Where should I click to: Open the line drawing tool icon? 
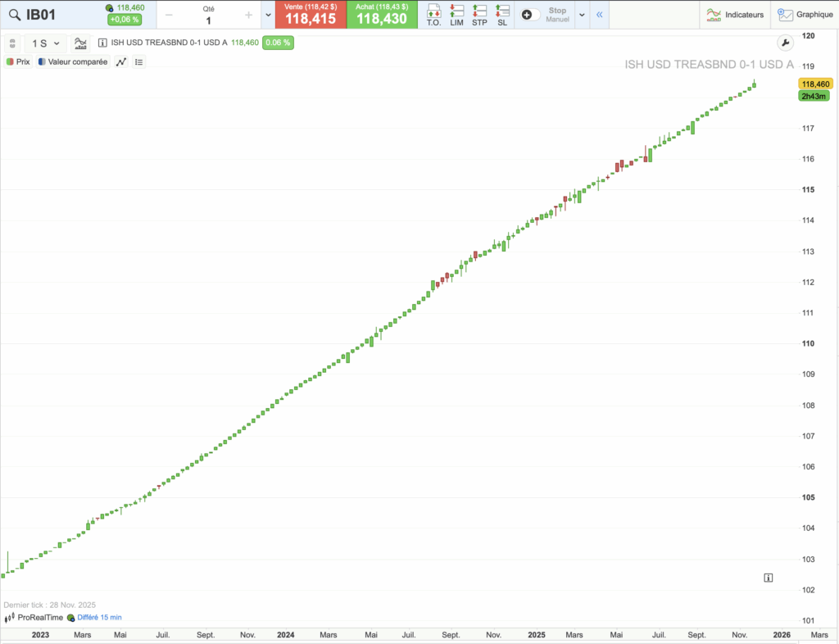(x=121, y=61)
